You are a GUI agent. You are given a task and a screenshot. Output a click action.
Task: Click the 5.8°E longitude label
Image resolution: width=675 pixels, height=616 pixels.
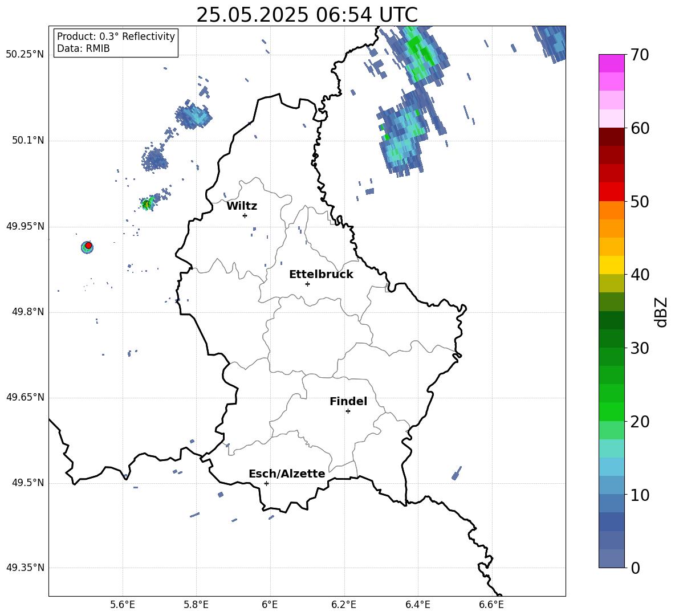point(196,605)
